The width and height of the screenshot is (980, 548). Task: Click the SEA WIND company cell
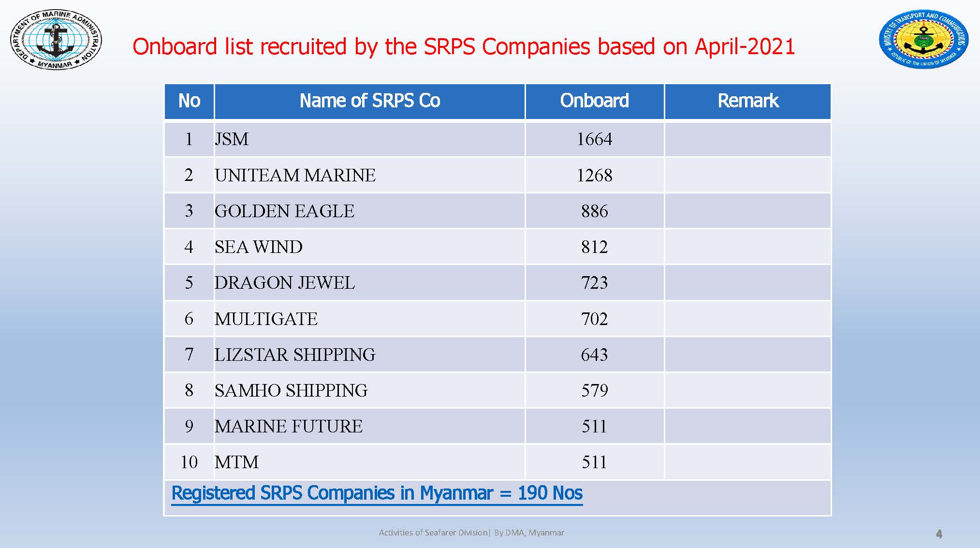click(259, 247)
